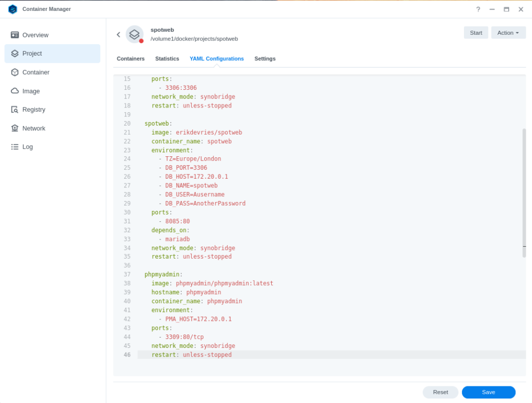Expand the Action dropdown menu
Image resolution: width=532 pixels, height=403 pixels.
tap(508, 33)
